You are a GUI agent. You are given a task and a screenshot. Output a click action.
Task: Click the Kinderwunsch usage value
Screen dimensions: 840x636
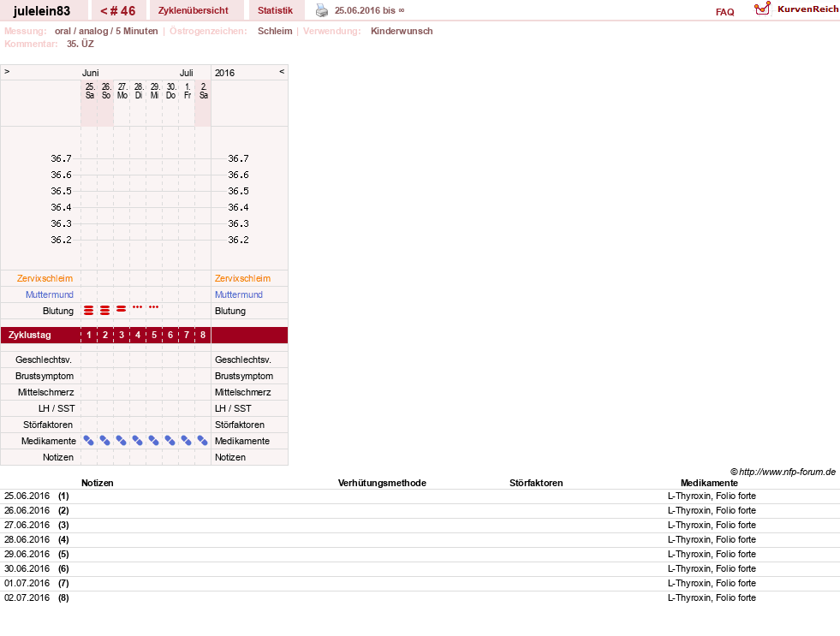point(402,31)
